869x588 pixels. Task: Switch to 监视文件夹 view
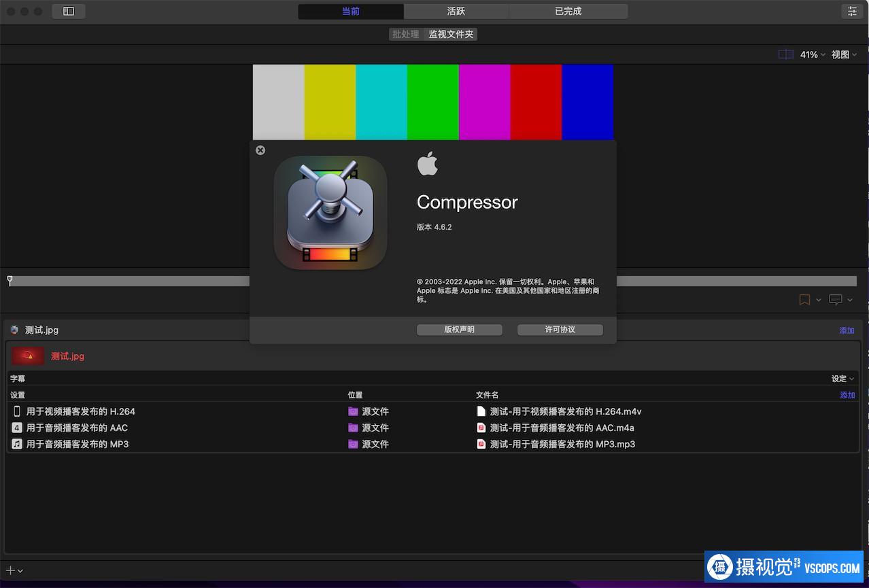tap(451, 34)
